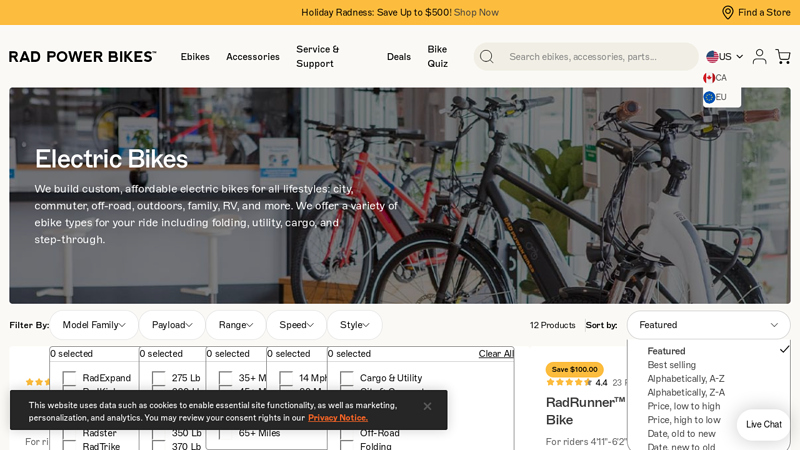Screen dimensions: 800x450
Task: Click the 350 Lb payload label
Action: (186, 433)
